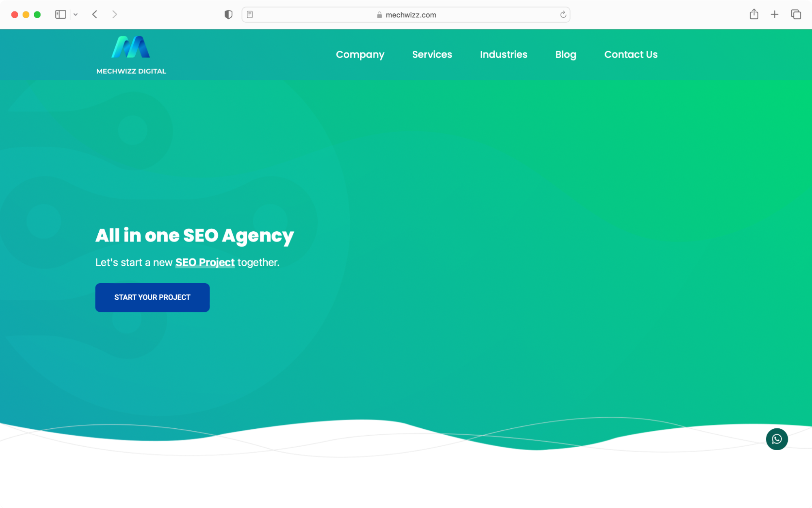Click the Mechwizz Digital logo

[x=131, y=55]
